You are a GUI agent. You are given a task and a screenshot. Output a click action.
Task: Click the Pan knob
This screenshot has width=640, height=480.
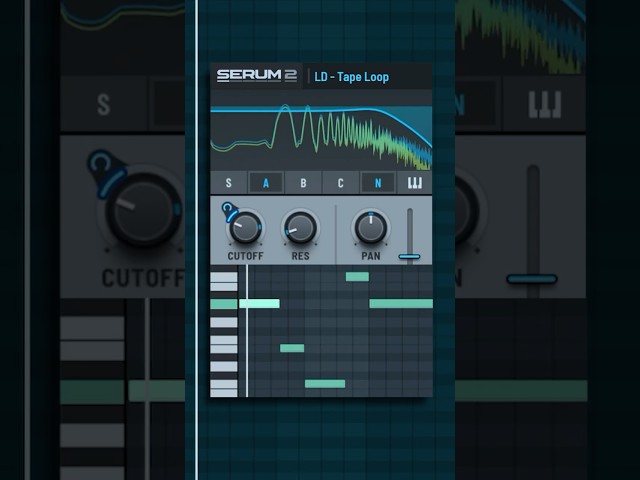coord(371,227)
